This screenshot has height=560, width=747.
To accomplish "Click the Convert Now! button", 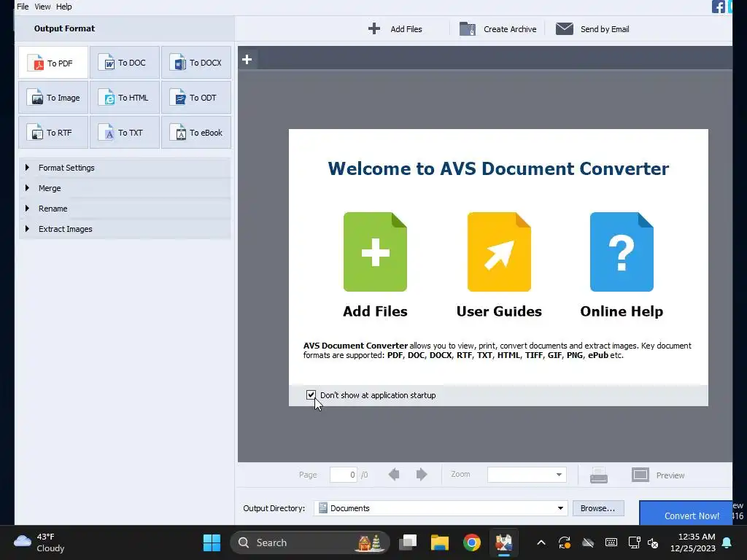I will pyautogui.click(x=686, y=513).
